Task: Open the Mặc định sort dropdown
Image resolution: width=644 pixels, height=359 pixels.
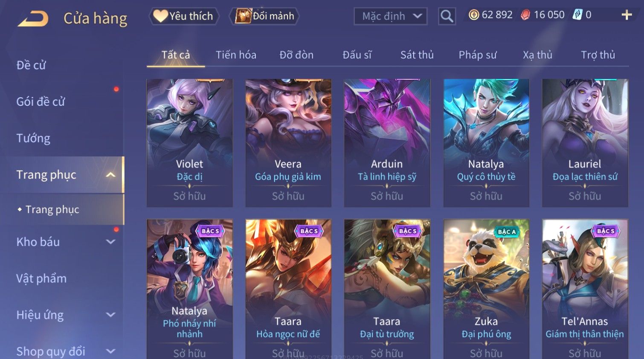Action: 390,16
